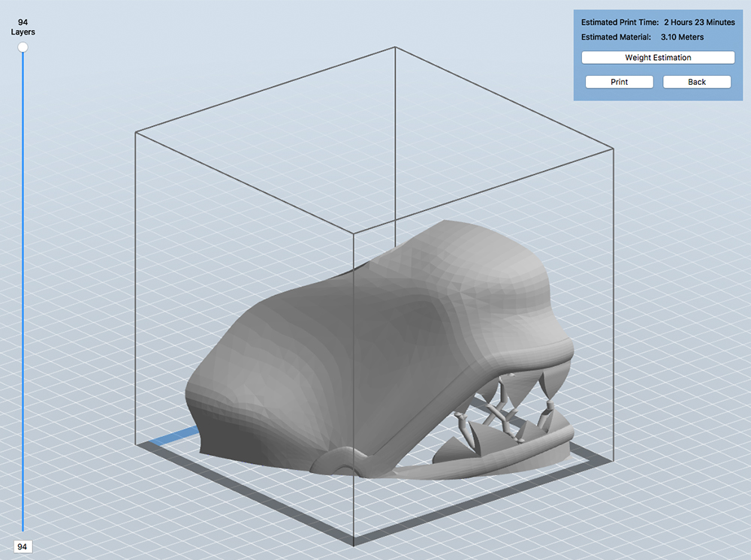Click the 'Estimated Print Time:' label
This screenshot has width=751, height=560.
click(620, 22)
